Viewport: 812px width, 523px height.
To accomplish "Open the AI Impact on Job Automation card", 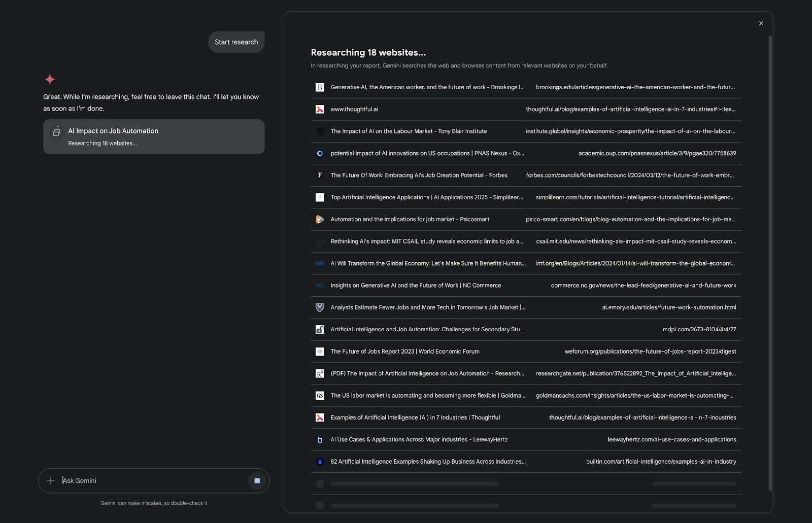I will pyautogui.click(x=154, y=136).
